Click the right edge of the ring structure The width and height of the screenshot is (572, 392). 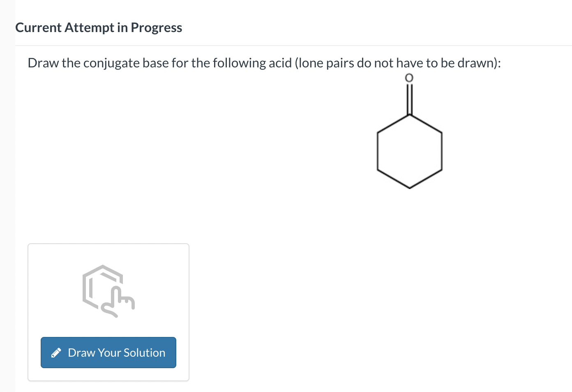443,152
